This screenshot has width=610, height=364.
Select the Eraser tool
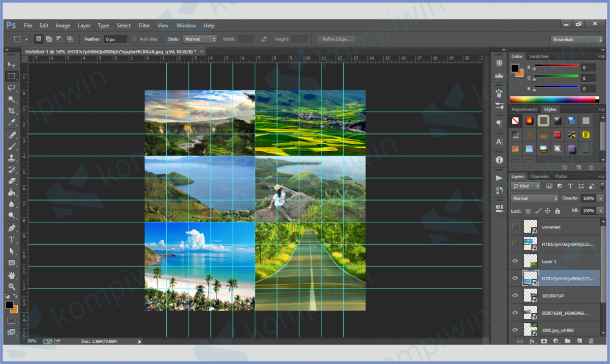pos(12,181)
